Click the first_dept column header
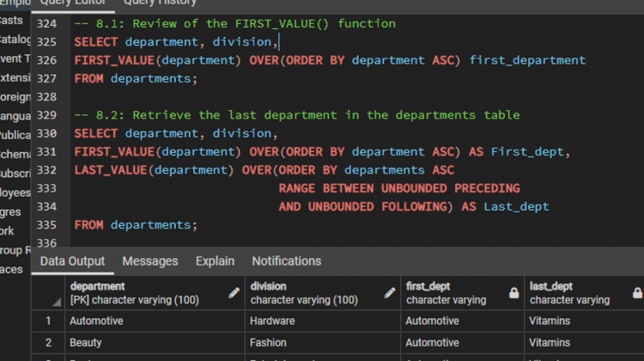644x361 pixels. (x=463, y=293)
